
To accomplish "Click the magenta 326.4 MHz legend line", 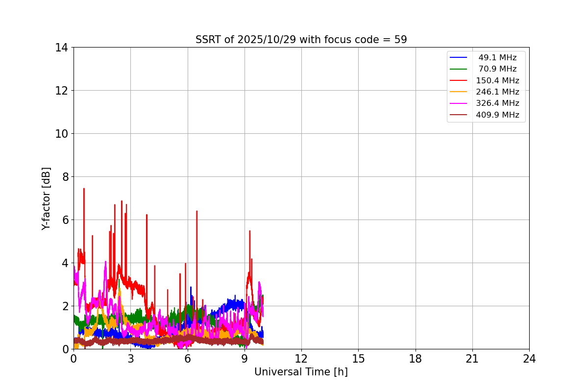I will [459, 103].
